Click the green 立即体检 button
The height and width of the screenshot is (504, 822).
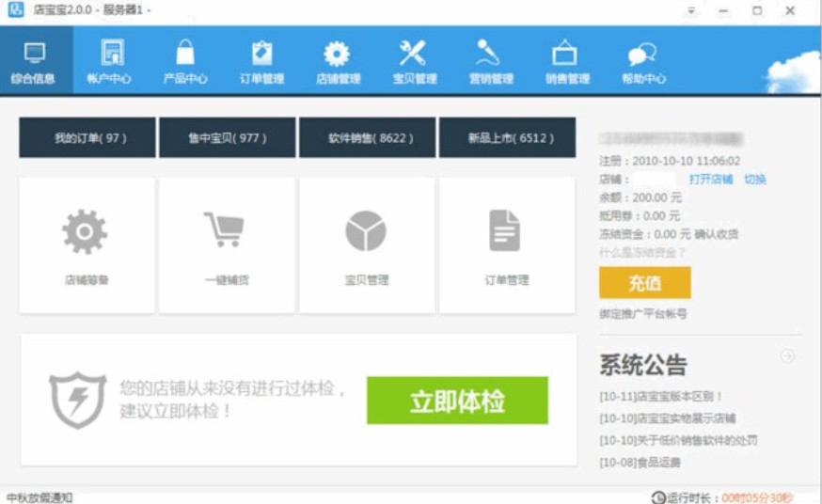[457, 401]
